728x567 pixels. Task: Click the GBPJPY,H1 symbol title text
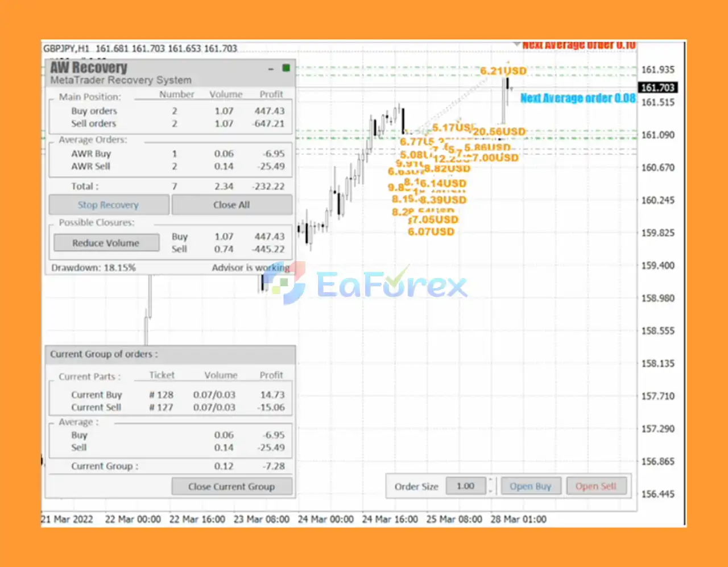pyautogui.click(x=67, y=49)
